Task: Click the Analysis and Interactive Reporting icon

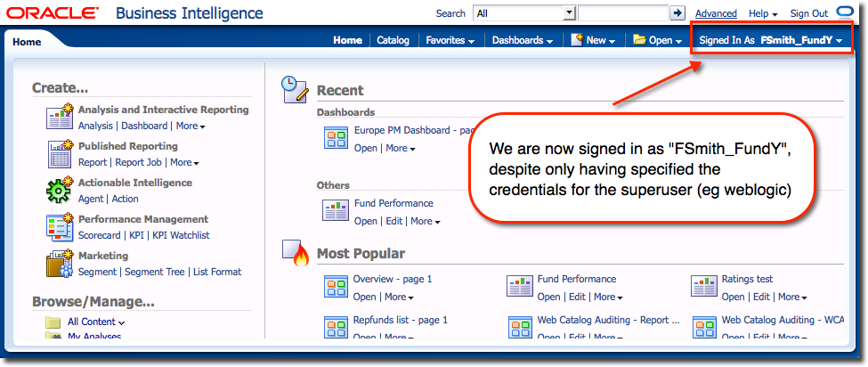Action: click(60, 118)
